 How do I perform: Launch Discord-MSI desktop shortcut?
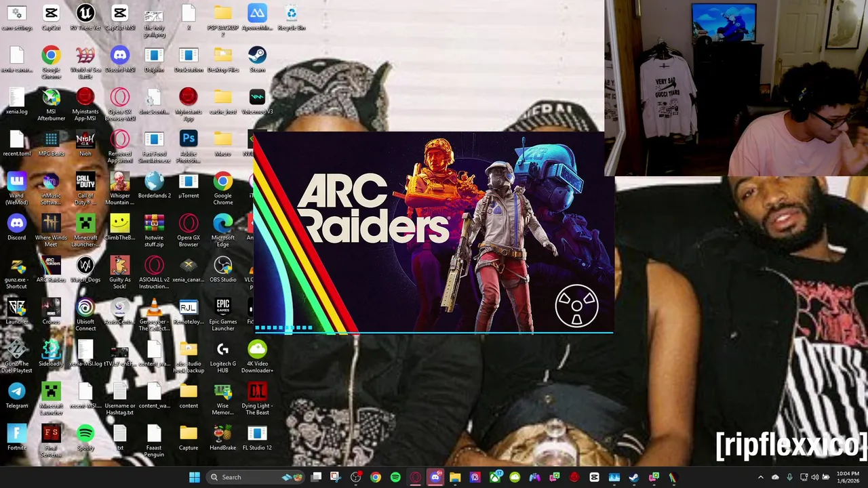(120, 60)
